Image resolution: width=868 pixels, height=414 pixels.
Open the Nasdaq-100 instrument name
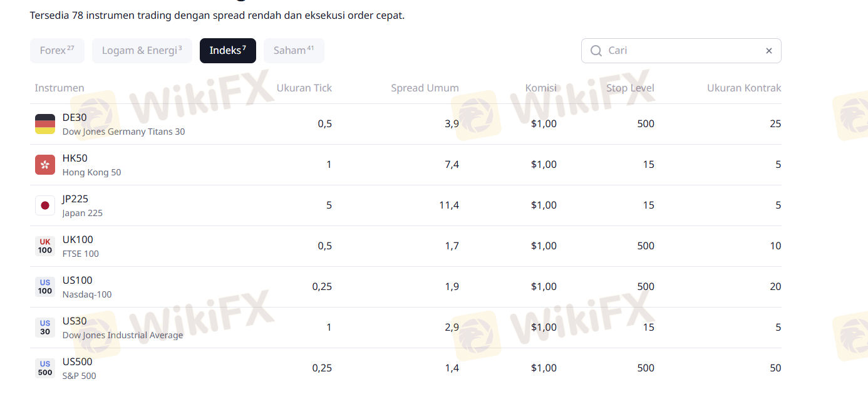pos(87,294)
